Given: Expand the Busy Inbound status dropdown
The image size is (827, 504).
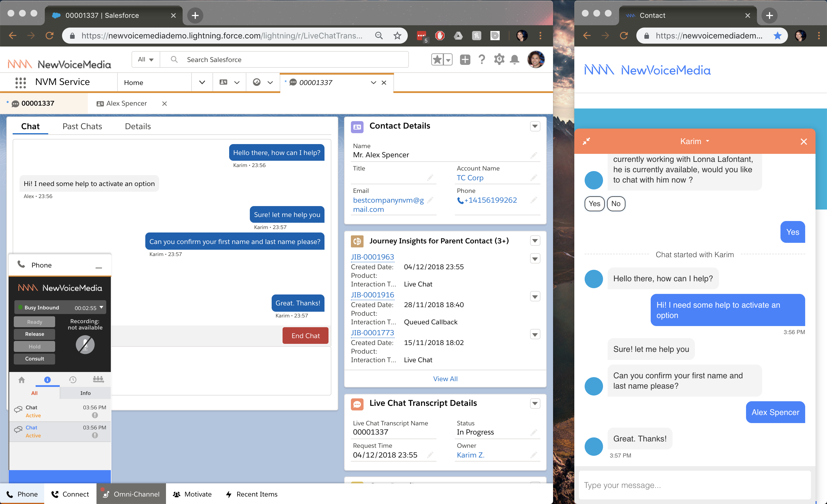Looking at the screenshot, I should 101,307.
